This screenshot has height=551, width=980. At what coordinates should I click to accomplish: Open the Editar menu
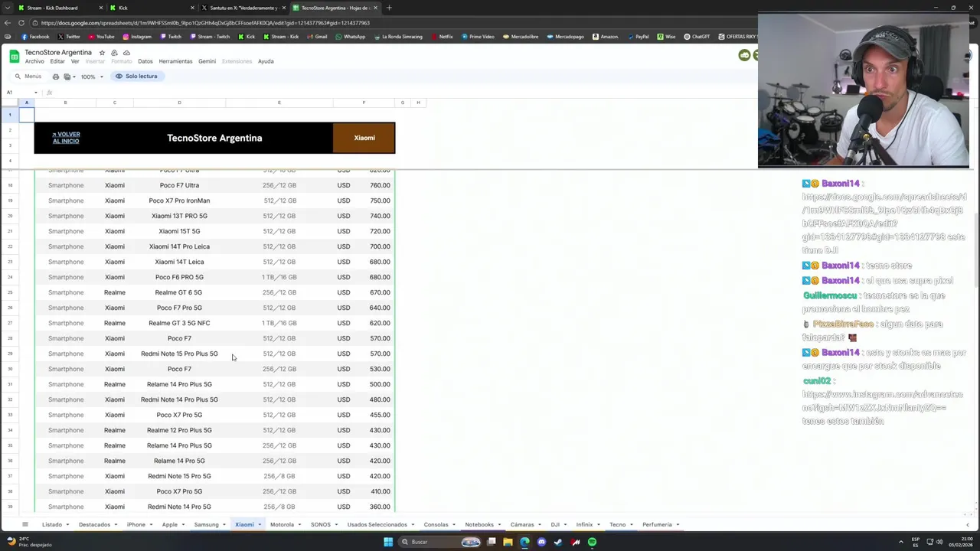coord(57,61)
